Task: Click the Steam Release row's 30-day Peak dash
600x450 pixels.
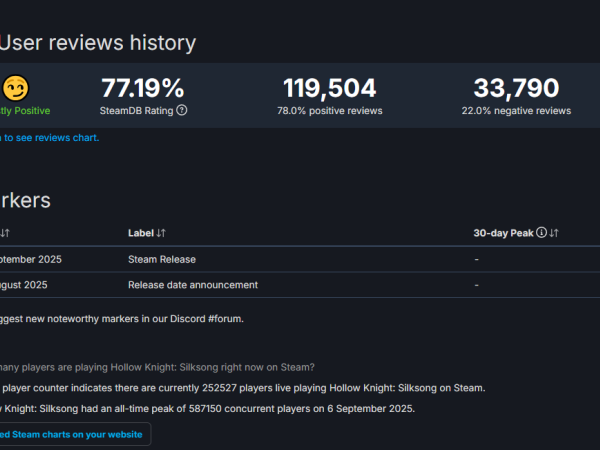Action: (476, 259)
